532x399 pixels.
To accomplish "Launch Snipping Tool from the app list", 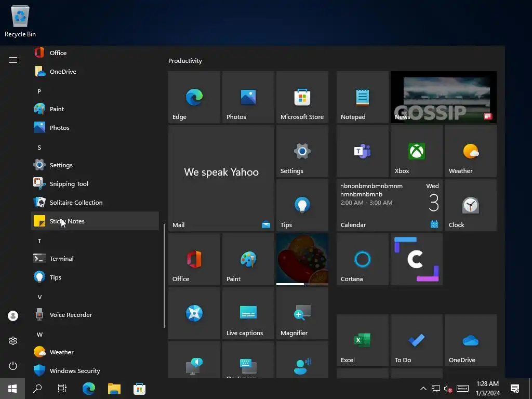I will [95, 183].
